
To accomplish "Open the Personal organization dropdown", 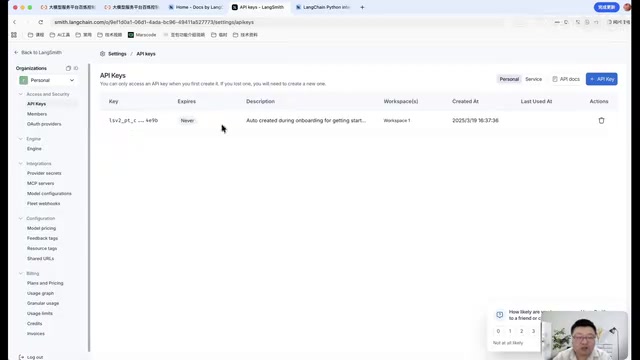I will (47, 80).
